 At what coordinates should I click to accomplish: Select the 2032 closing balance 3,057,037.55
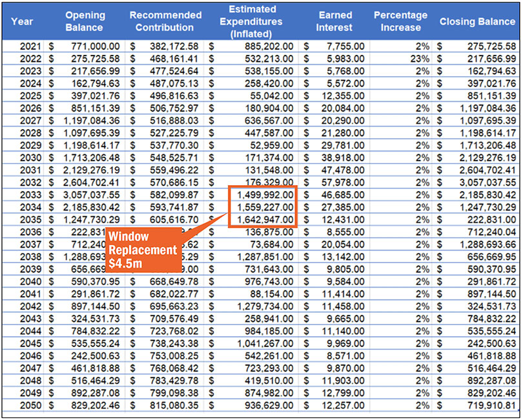[x=488, y=183]
